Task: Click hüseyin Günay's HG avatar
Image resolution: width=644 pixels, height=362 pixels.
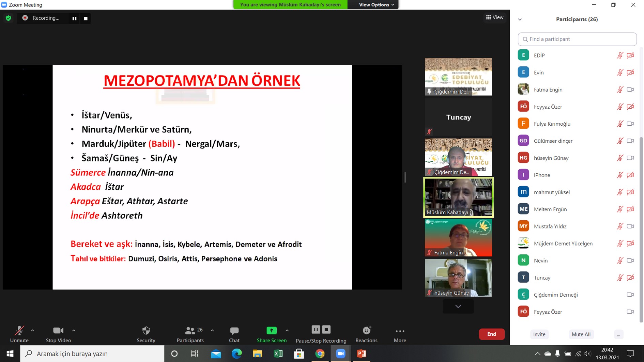Action: coord(523,158)
